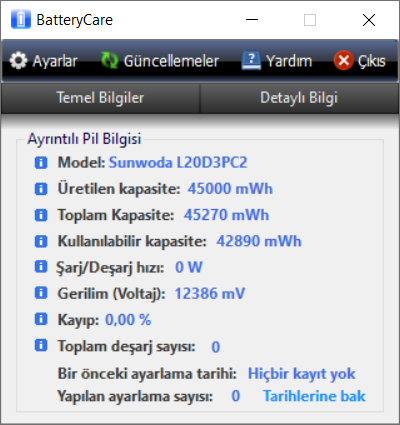Switch to the Temel Bilgiler tab
Image resolution: width=400 pixels, height=425 pixels.
(x=100, y=98)
